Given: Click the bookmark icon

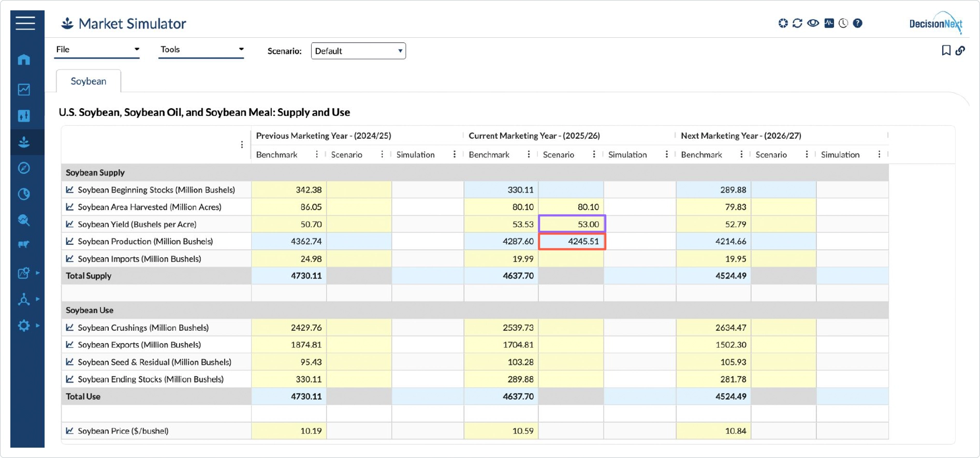Looking at the screenshot, I should pos(946,50).
